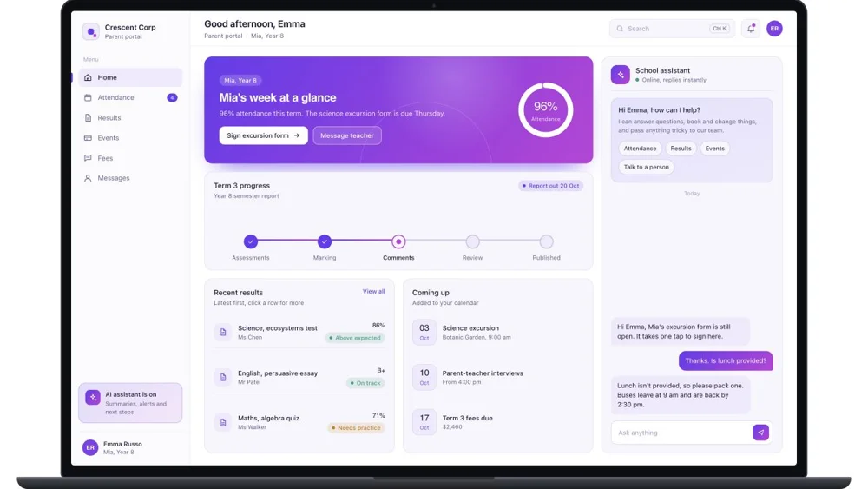Viewport: 868px width, 489px height.
Task: Select the Review progress step
Action: [472, 241]
